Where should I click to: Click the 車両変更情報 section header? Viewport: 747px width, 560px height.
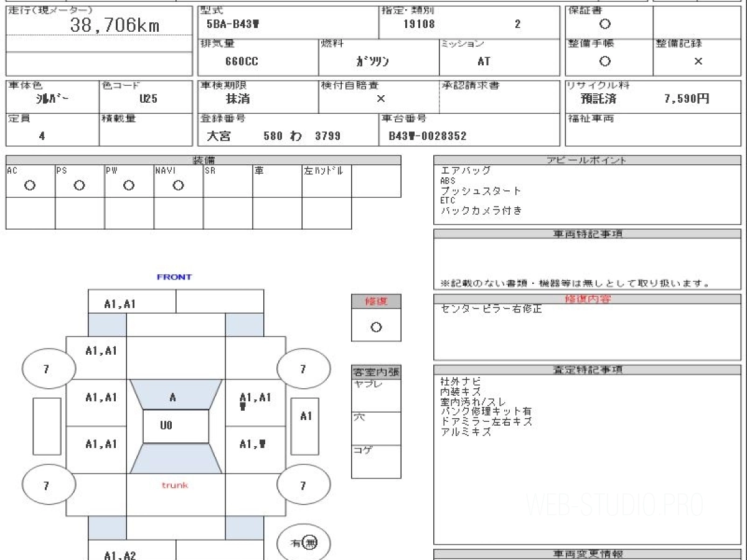click(x=588, y=554)
